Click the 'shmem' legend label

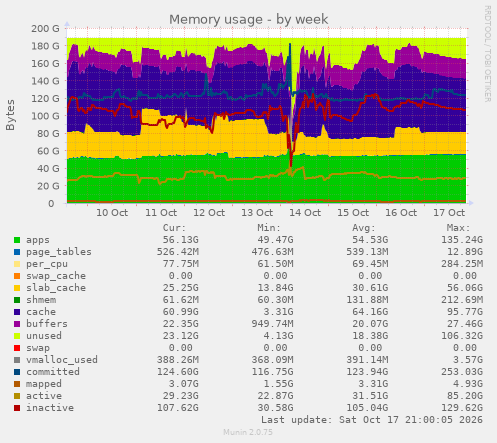coord(41,300)
